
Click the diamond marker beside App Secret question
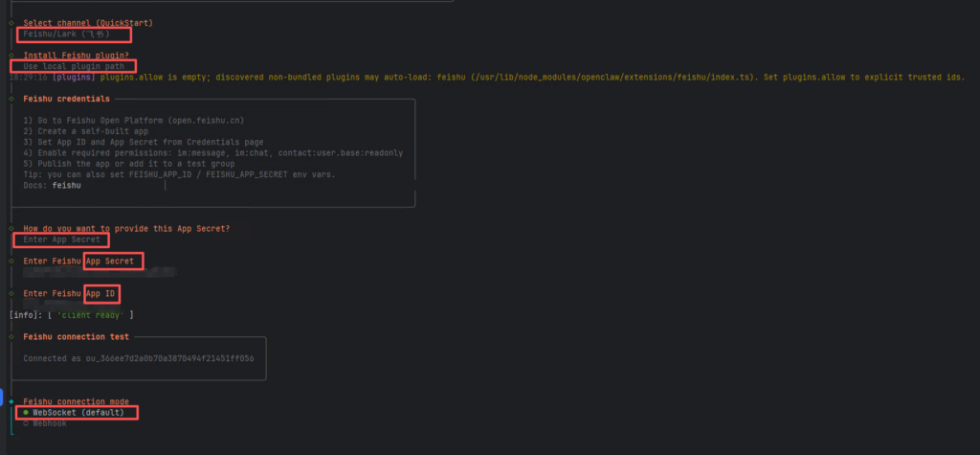[x=11, y=228]
